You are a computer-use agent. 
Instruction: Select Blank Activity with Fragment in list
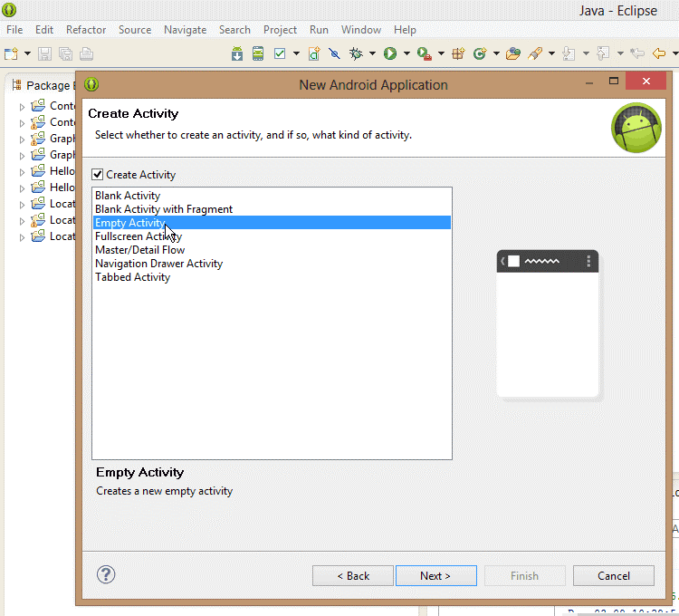[x=164, y=209]
